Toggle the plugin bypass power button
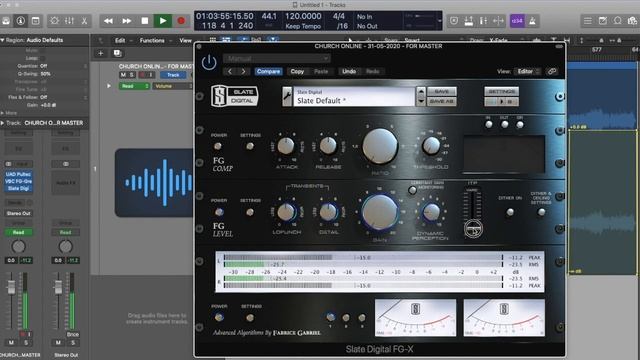Image resolution: width=640 pixels, height=360 pixels. 209,62
